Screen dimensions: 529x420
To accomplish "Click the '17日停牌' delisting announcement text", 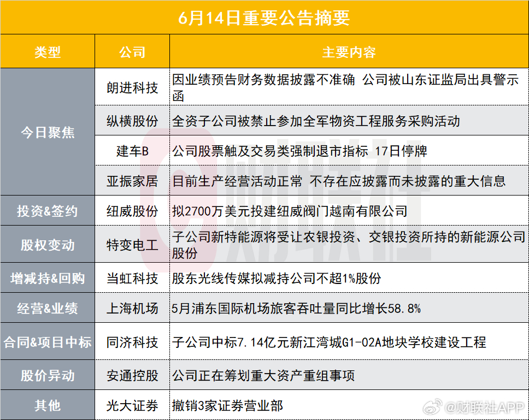I will pyautogui.click(x=299, y=151).
